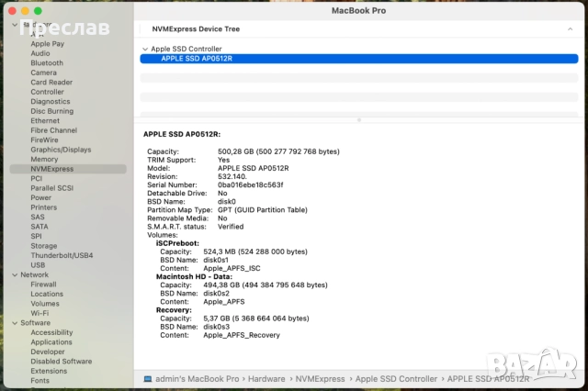Click the Mac computer icon in path bar
This screenshot has height=391, width=588.
click(148, 379)
